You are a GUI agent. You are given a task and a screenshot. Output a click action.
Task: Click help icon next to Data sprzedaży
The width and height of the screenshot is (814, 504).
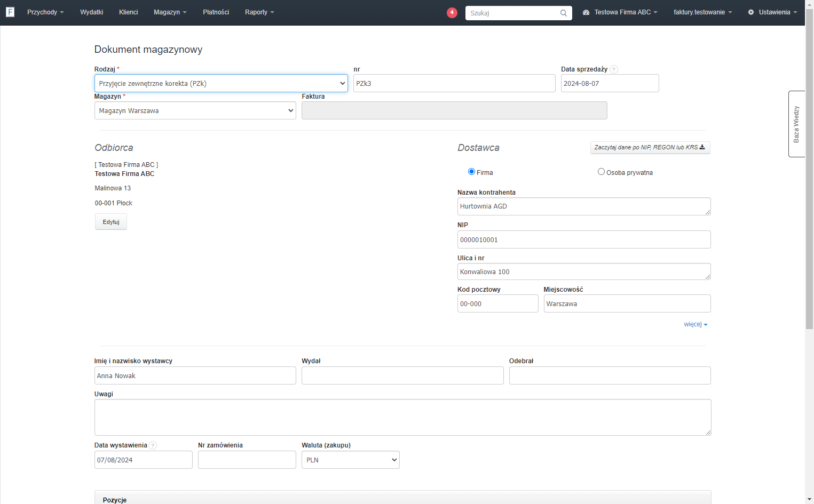(x=614, y=69)
